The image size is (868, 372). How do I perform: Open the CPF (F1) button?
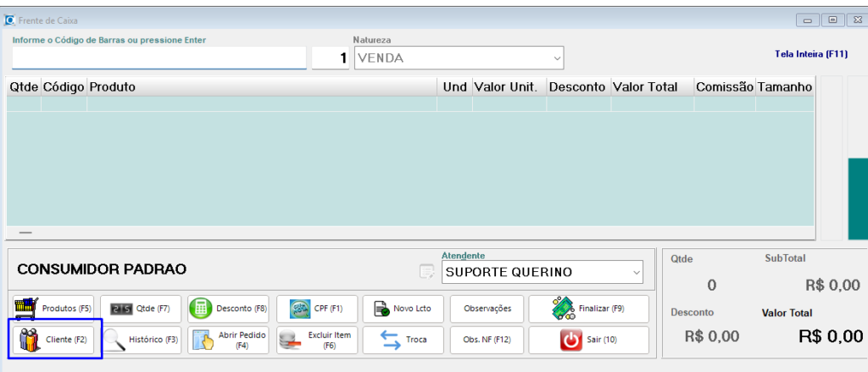pyautogui.click(x=317, y=308)
